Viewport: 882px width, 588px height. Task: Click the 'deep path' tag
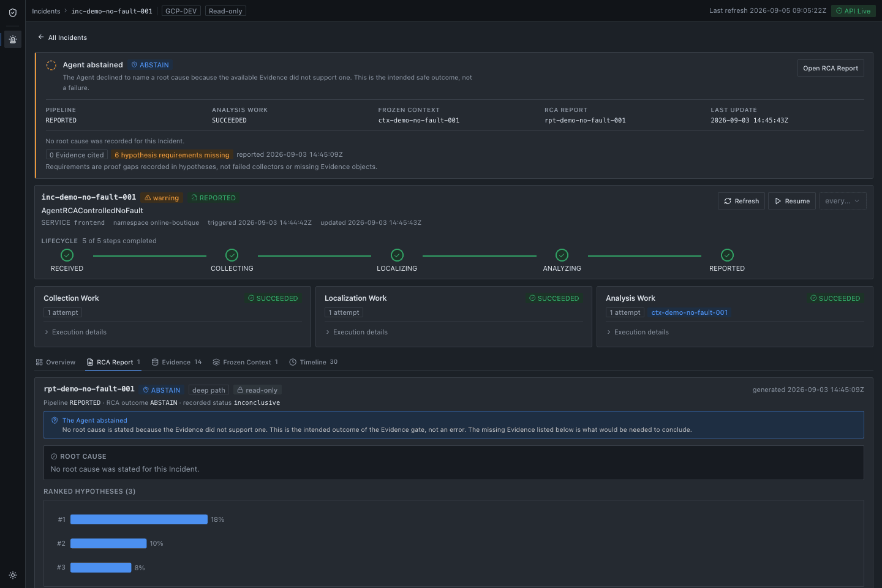point(209,390)
